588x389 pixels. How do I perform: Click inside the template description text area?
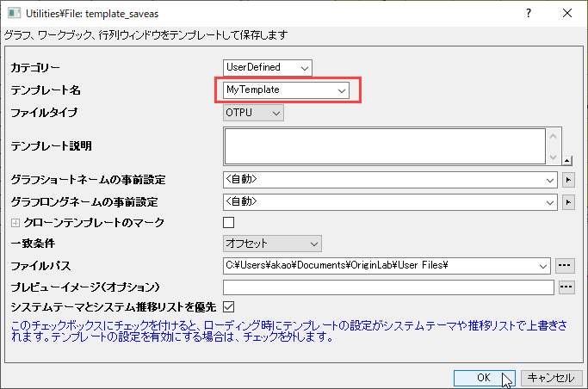(x=385, y=146)
